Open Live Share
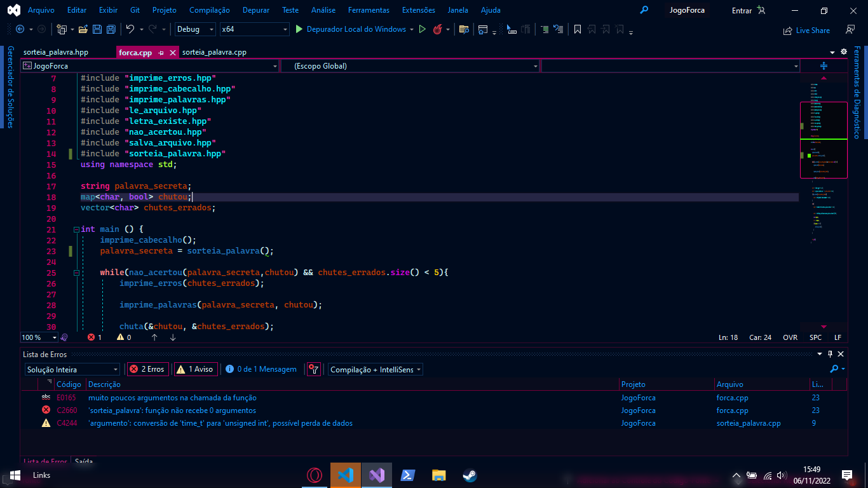The width and height of the screenshot is (868, 488). pos(807,30)
